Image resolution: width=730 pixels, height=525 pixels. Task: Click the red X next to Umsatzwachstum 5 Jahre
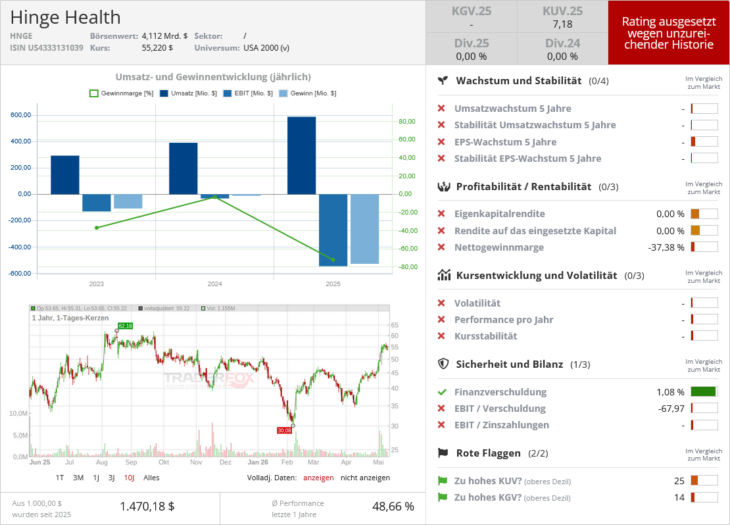click(x=441, y=108)
